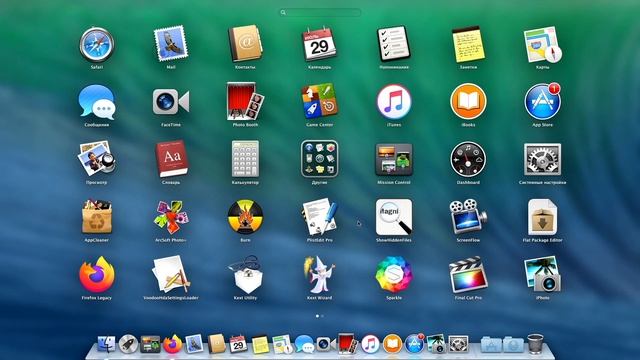Open Calendar from the Dock
This screenshot has width=640, height=360.
coord(238,344)
